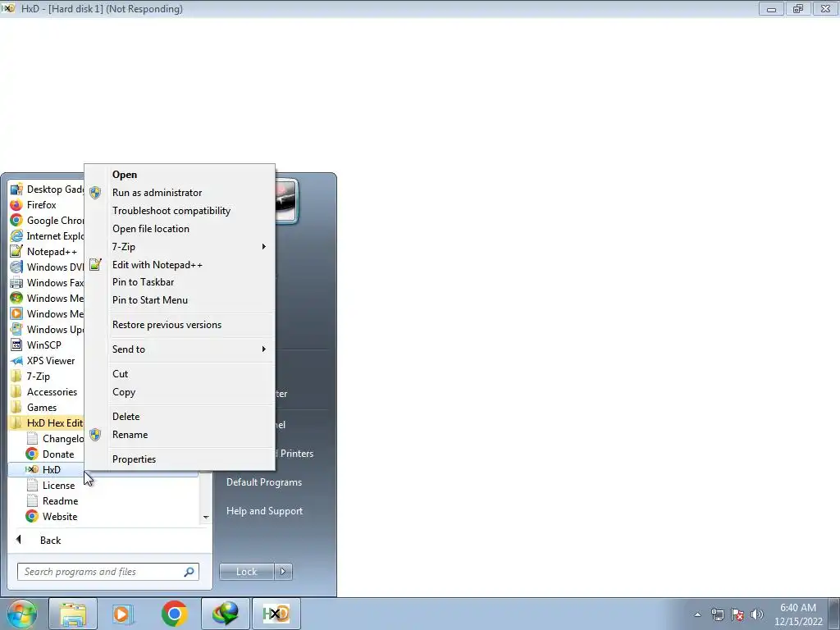Click the Open context menu entry

180,175
